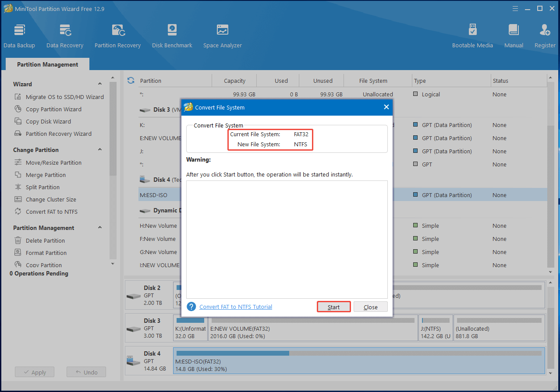
Task: Click the disk map scroll down arrow
Action: (550, 373)
